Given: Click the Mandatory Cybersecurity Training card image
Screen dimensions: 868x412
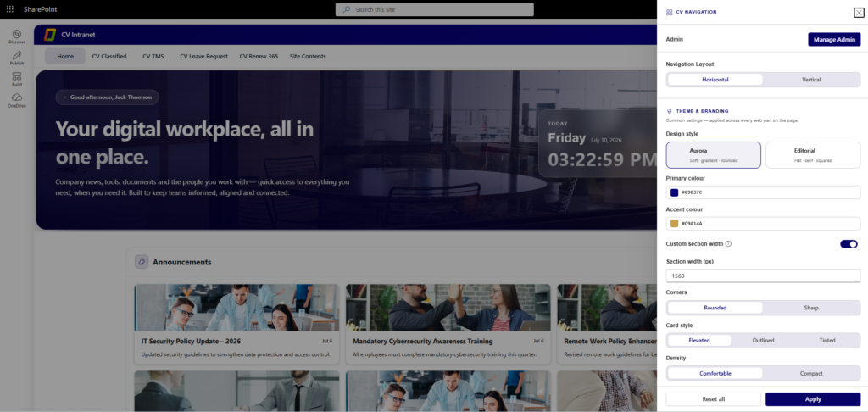Looking at the screenshot, I should 448,308.
